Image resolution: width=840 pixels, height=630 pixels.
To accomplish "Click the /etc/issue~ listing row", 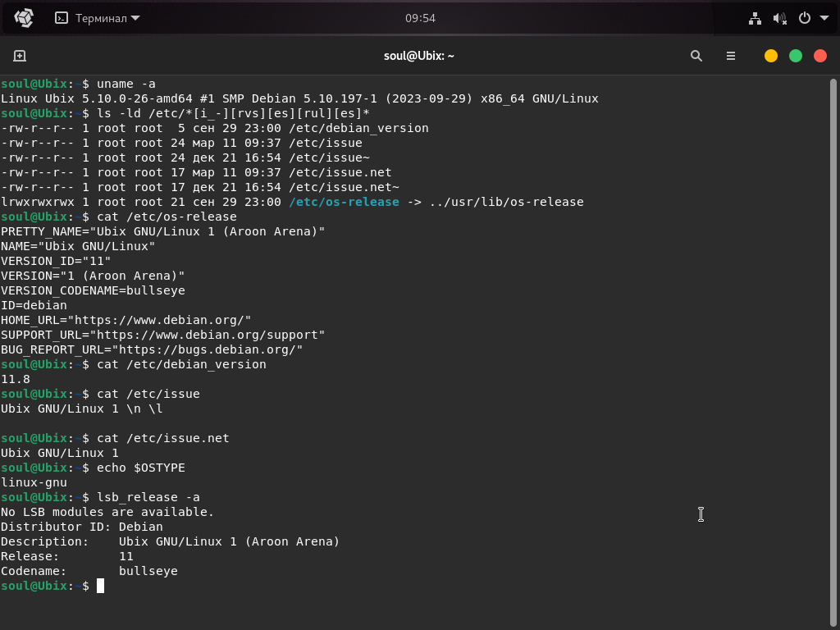I will [185, 158].
